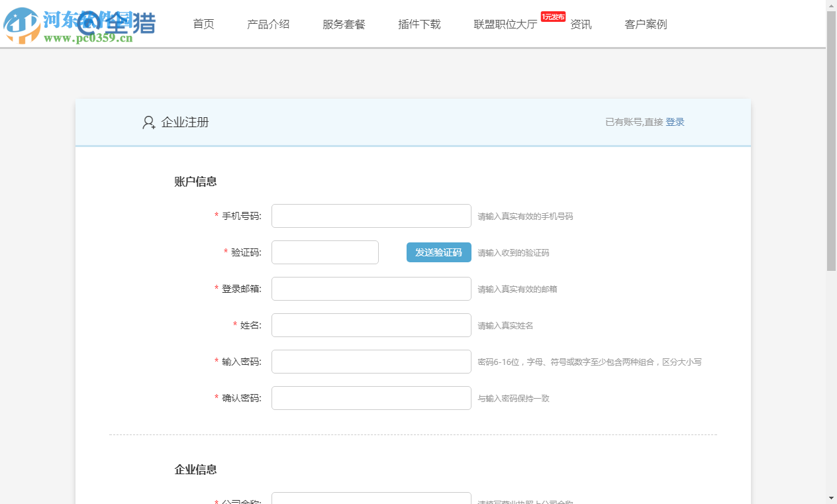
Task: Click hint text 请输入真实有效的手机号码
Action: (x=525, y=217)
